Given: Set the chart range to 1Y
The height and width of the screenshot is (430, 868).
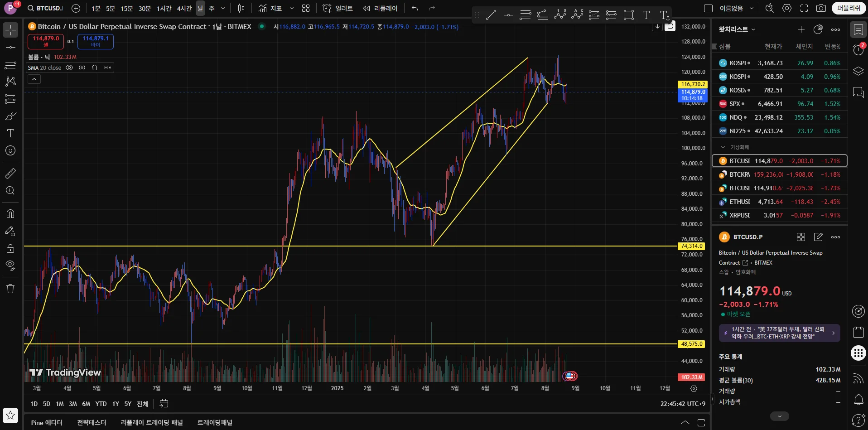Looking at the screenshot, I should (x=116, y=404).
